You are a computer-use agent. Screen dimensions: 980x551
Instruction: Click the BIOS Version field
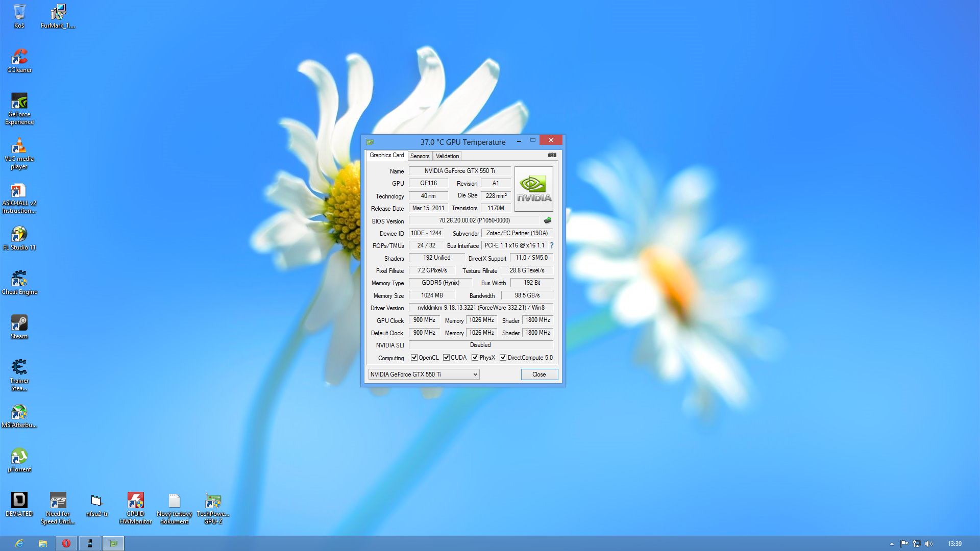click(474, 220)
